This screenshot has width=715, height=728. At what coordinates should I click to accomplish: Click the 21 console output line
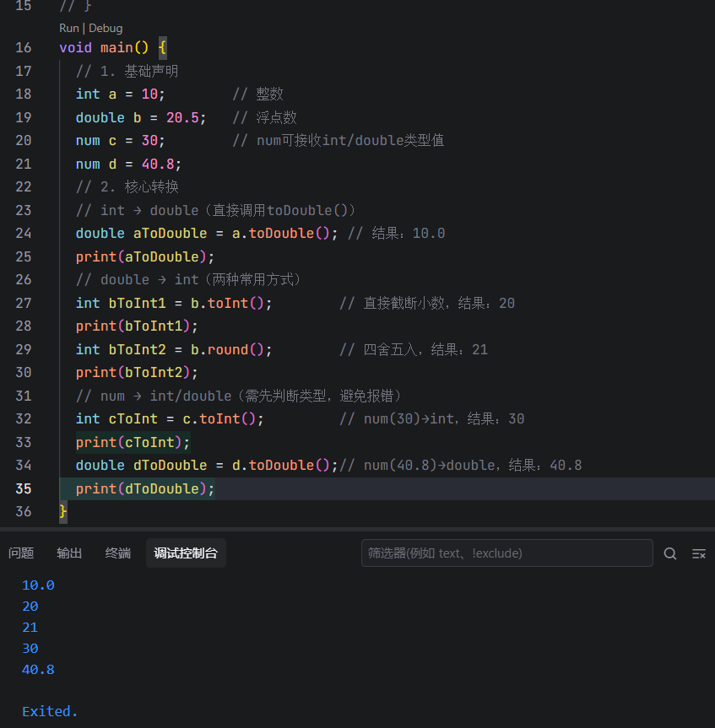30,627
